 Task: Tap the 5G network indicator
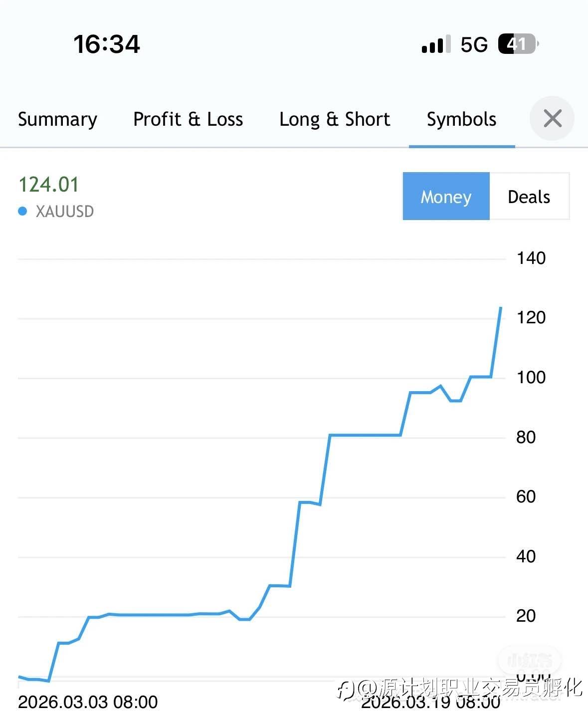pyautogui.click(x=474, y=45)
